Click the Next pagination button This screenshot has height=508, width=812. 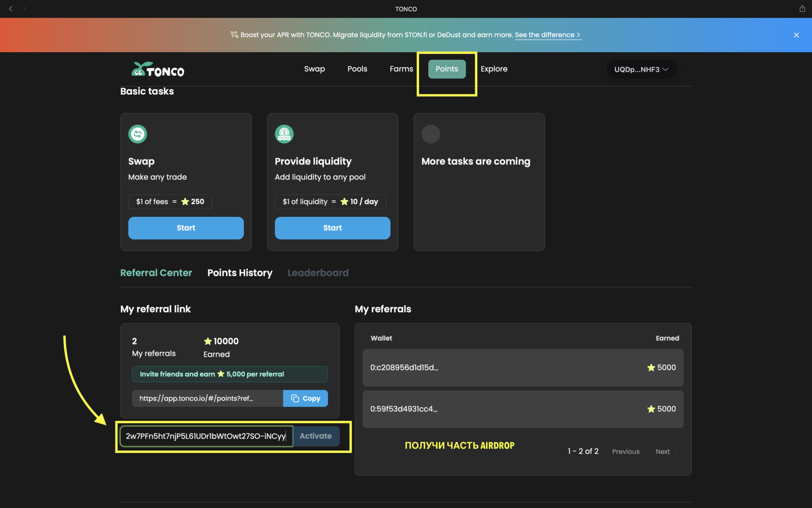[x=663, y=451]
